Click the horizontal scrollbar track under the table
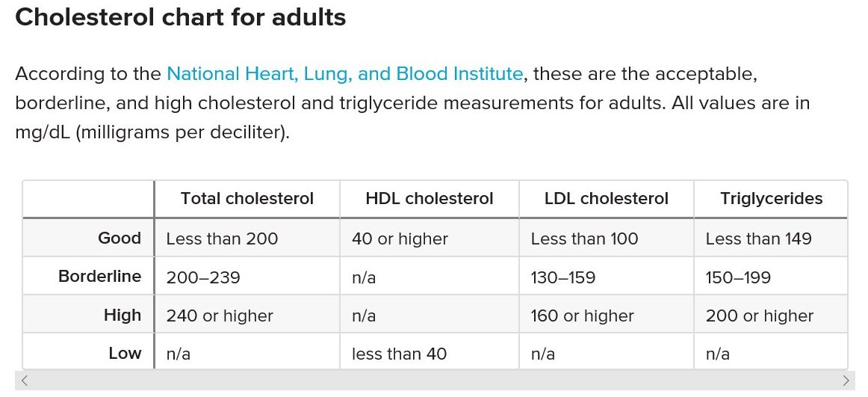 (x=435, y=381)
